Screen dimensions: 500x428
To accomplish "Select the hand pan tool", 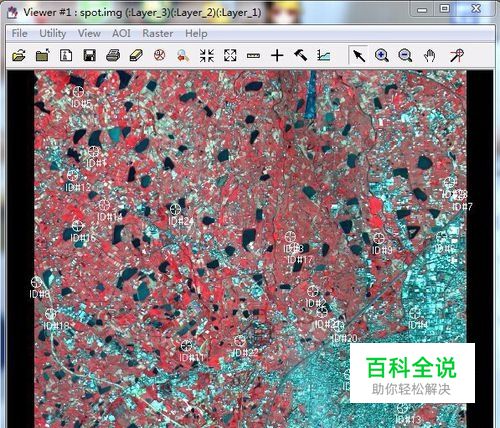I will click(x=429, y=55).
